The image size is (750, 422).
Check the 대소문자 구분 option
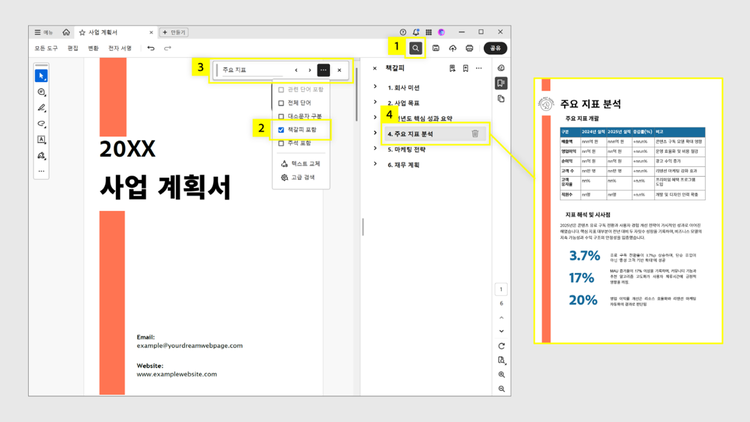point(281,116)
